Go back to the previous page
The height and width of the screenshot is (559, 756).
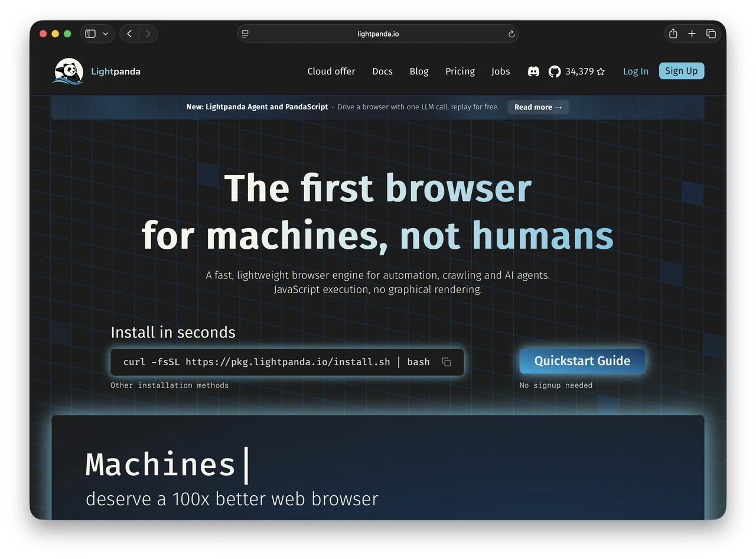129,34
